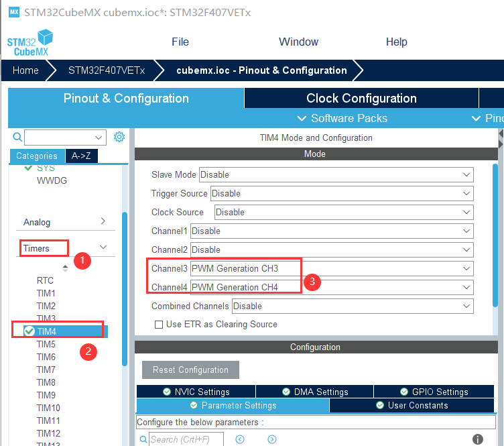This screenshot has height=446, width=504.
Task: Expand Software Packs menu
Action: (342, 118)
